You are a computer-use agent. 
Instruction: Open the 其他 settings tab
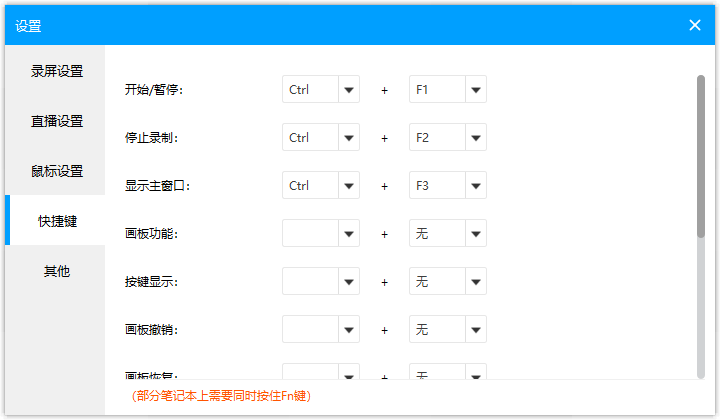56,271
